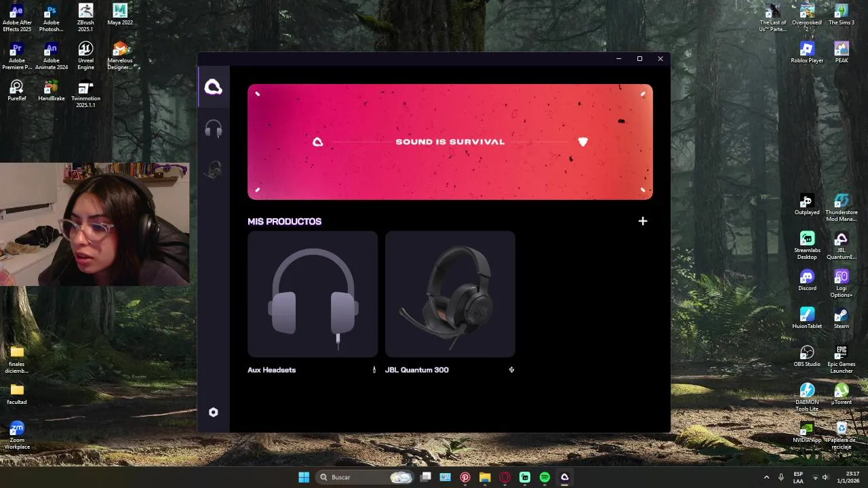868x488 pixels.
Task: Select NVIDIA App desktop icon
Action: 807,432
